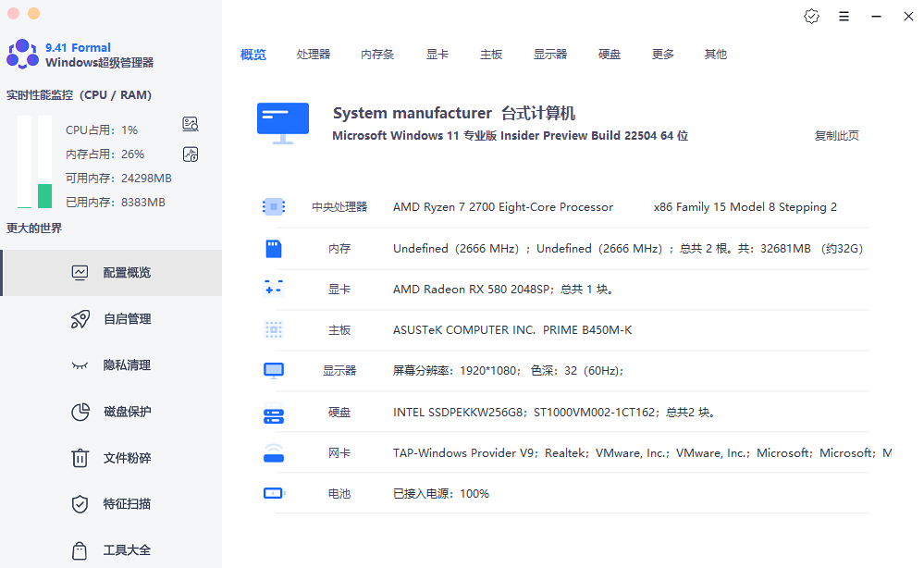Open the 显卡 tab
This screenshot has width=924, height=568.
[437, 55]
